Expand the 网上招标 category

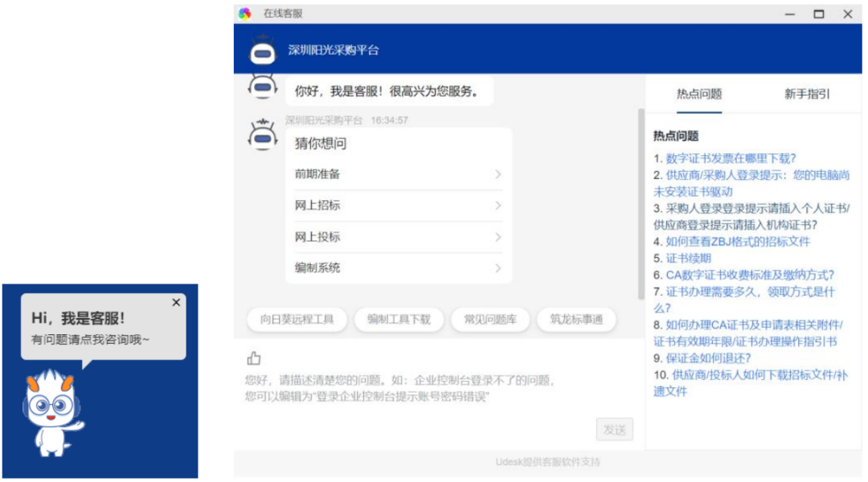tap(398, 206)
